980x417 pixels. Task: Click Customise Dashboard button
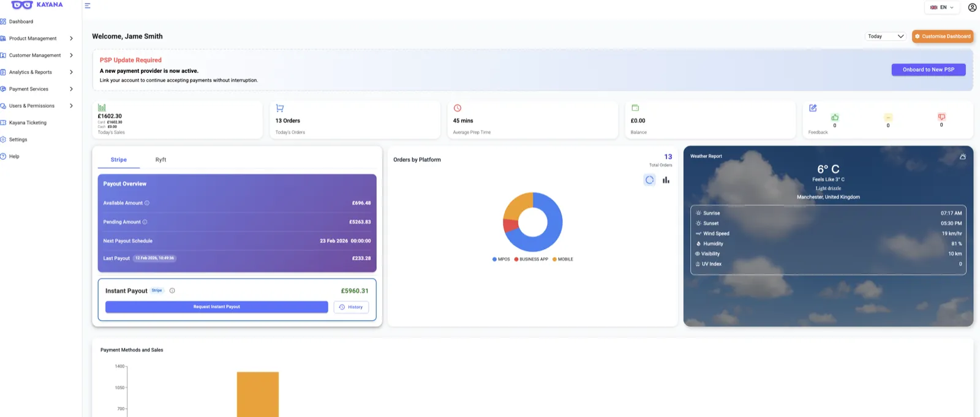(943, 36)
